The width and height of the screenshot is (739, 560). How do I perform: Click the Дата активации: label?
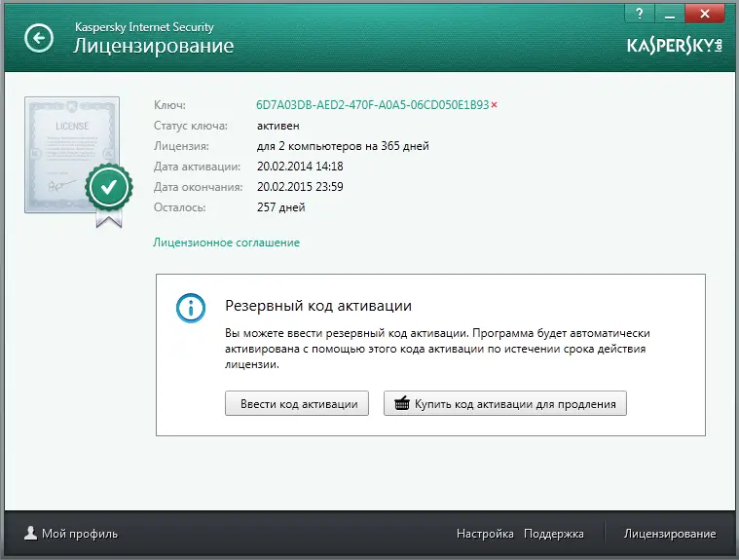(197, 167)
